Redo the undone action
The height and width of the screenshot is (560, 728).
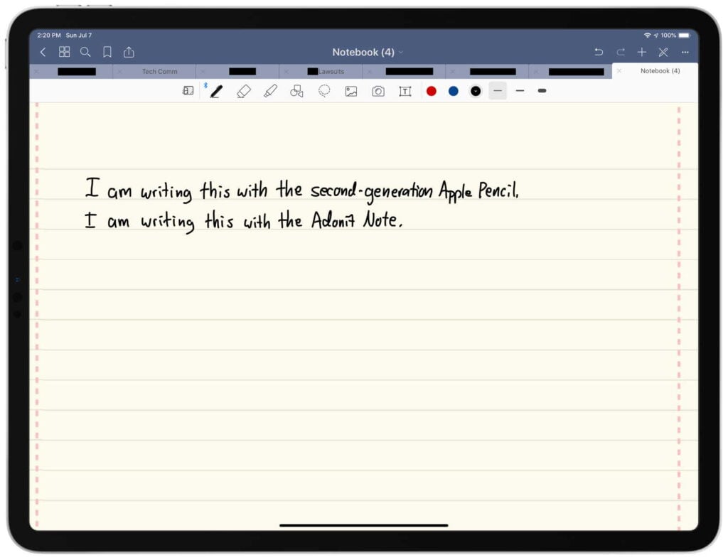(x=620, y=52)
